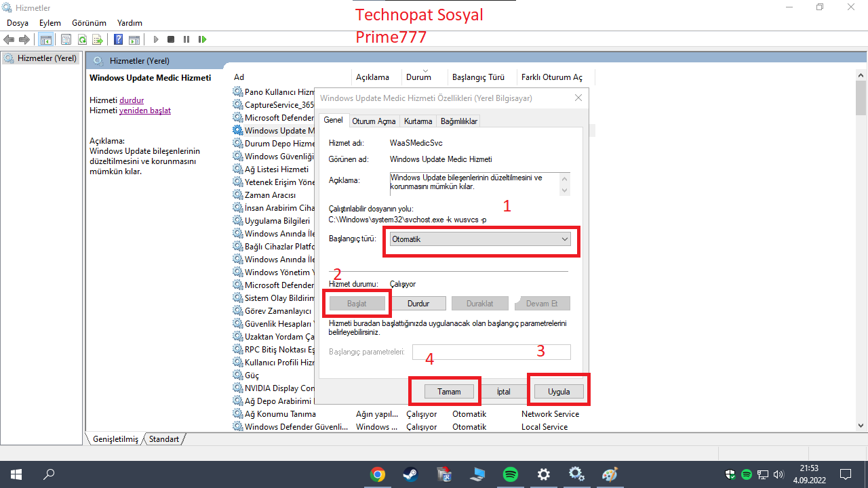Click the gear icon beside Güç service
This screenshot has height=488, width=868.
click(x=237, y=375)
